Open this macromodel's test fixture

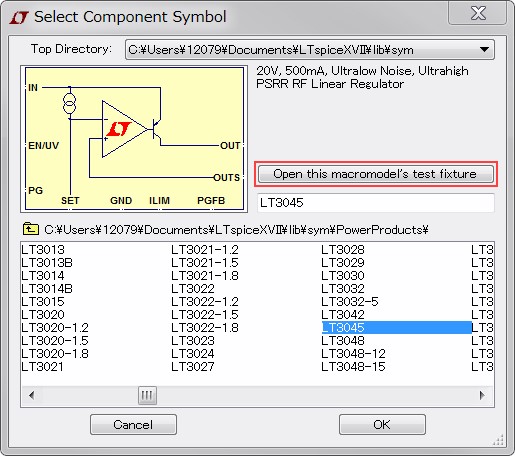pos(376,174)
